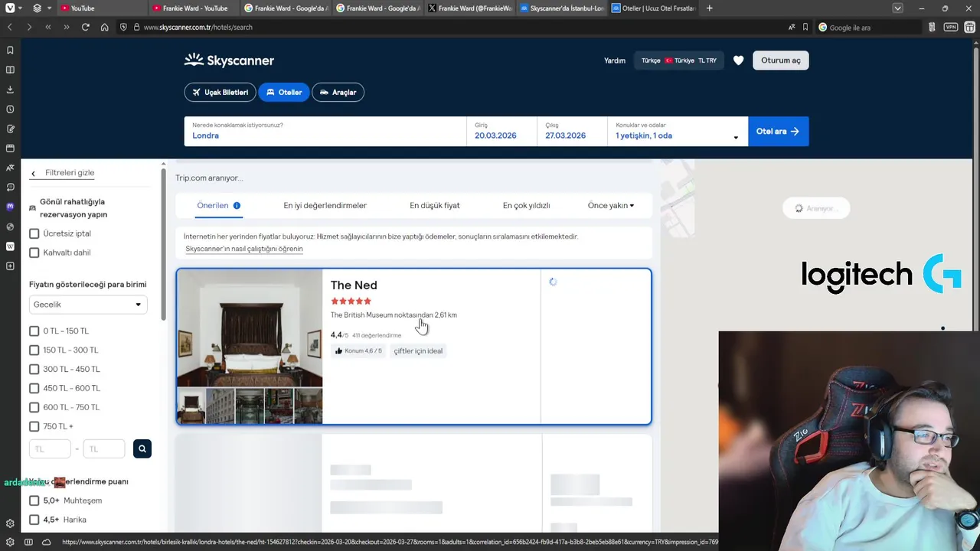980x551 pixels.
Task: Open the History panel in sidebar
Action: coord(10,109)
